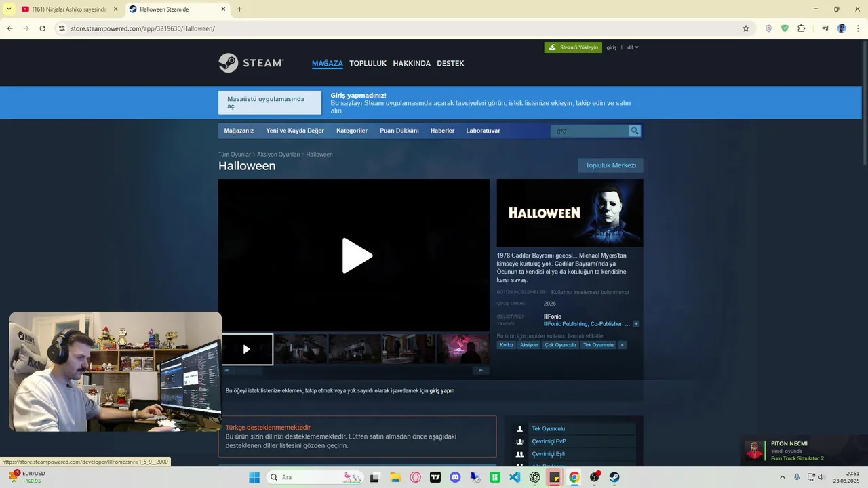Select the first video thumbnail with play icon
The height and width of the screenshot is (488, 868).
point(247,349)
